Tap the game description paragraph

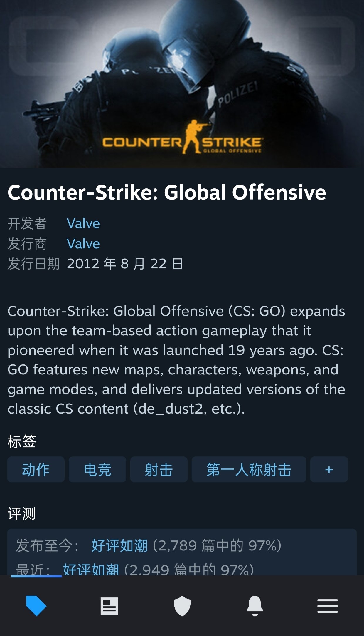click(x=176, y=360)
